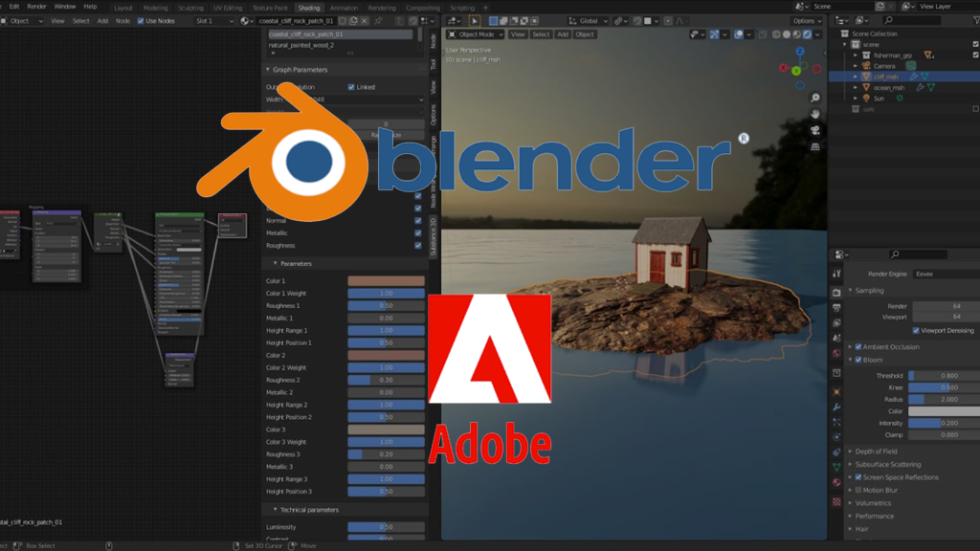Open the World properties globe icon

836,354
